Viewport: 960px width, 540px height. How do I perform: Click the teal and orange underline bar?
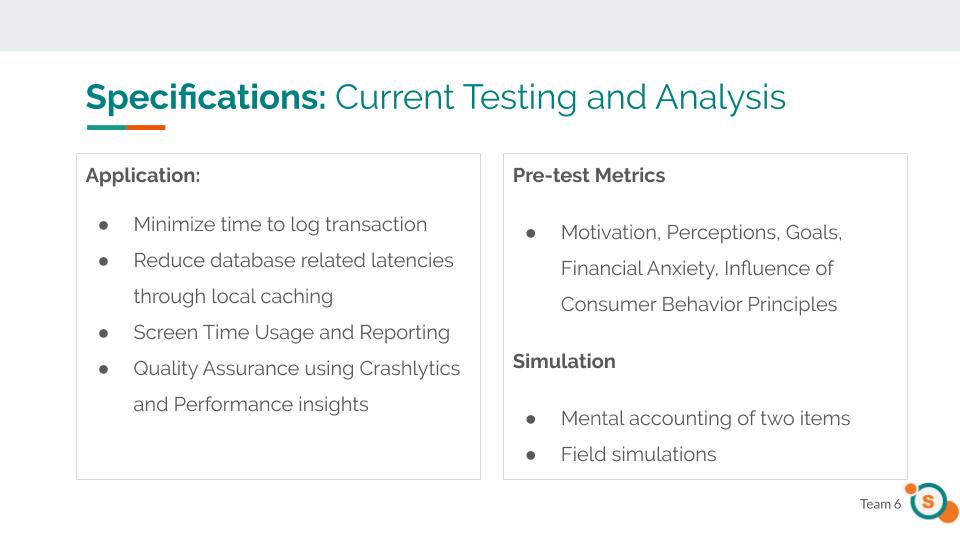click(x=126, y=127)
